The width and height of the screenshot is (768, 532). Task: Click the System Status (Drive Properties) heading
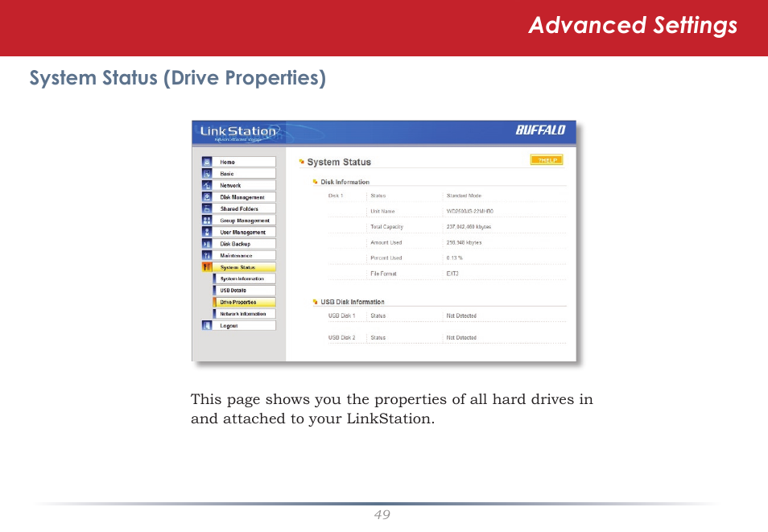pyautogui.click(x=178, y=78)
